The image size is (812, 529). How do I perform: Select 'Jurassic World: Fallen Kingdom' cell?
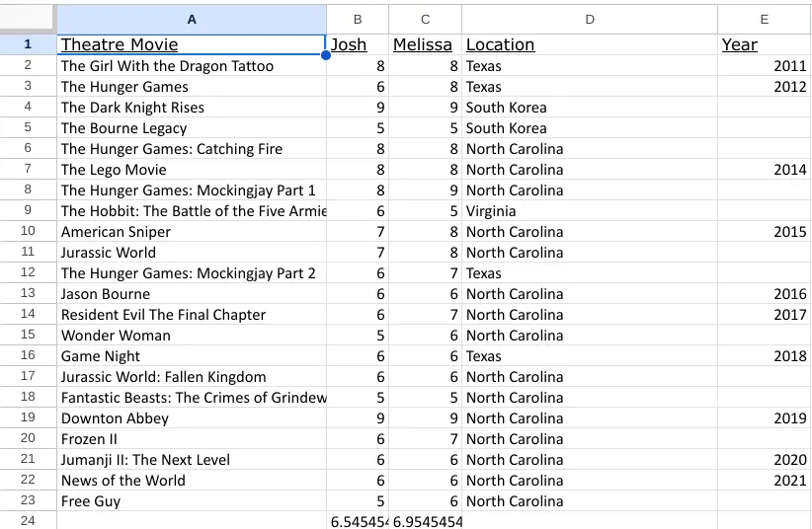pos(192,376)
